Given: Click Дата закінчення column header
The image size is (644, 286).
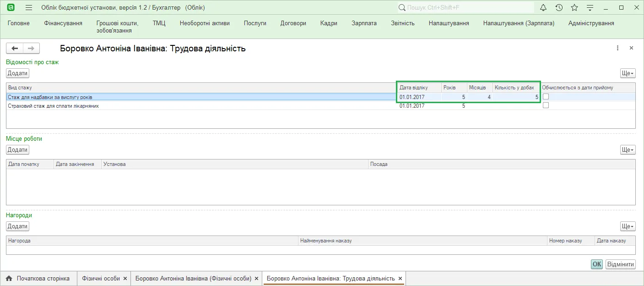Looking at the screenshot, I should [x=77, y=164].
